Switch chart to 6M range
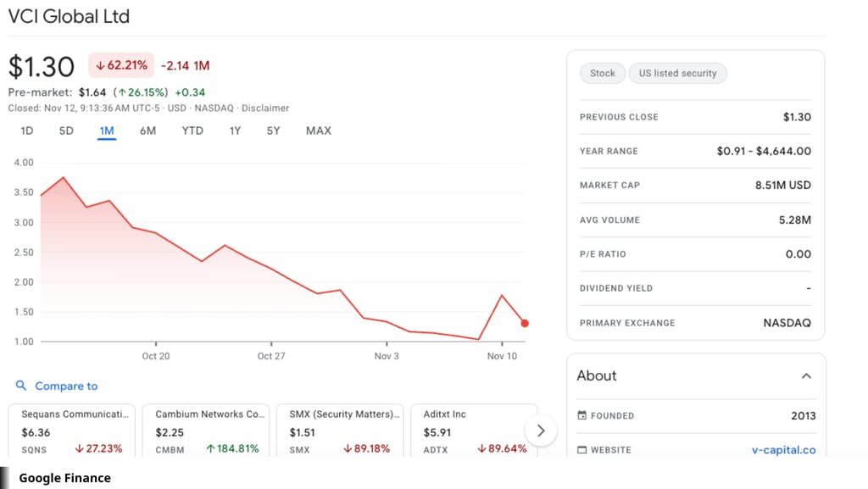This screenshot has width=868, height=489. tap(147, 131)
